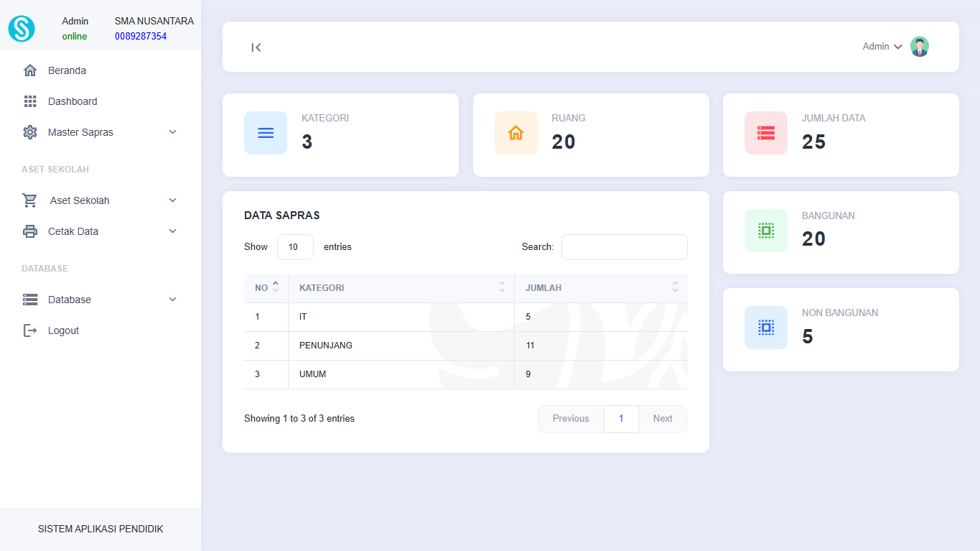Click the Search input field
This screenshot has width=980, height=551.
[624, 247]
